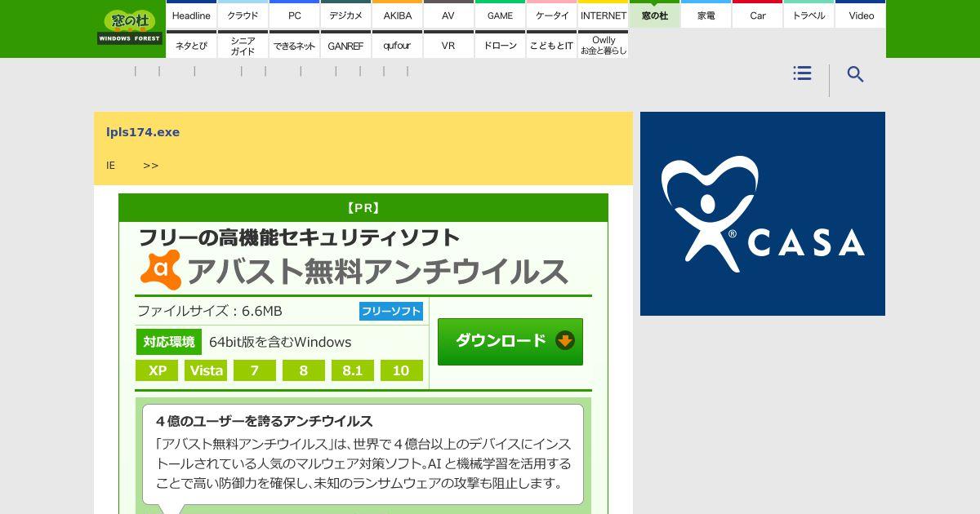Click the IE breadcrumb link

click(110, 165)
